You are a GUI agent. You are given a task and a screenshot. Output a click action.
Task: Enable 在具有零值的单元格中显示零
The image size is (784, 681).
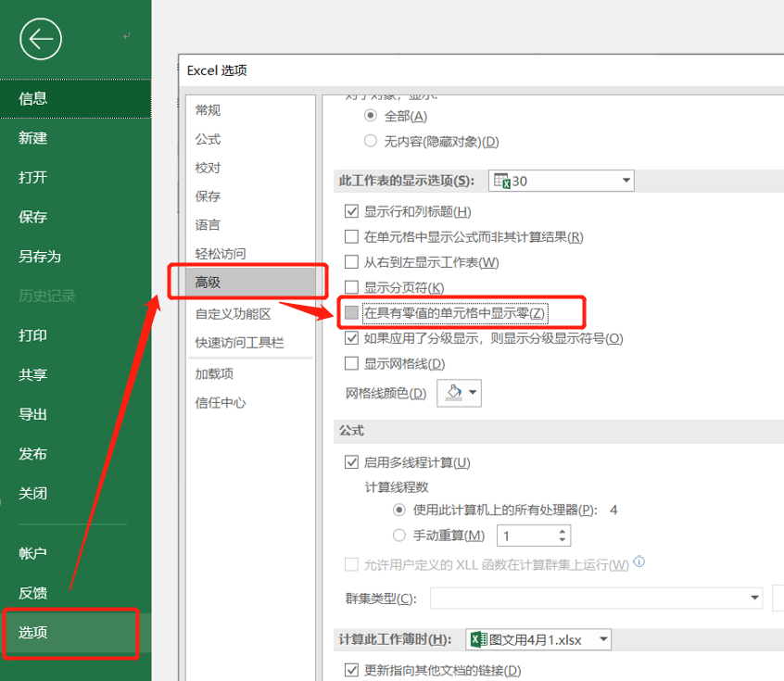point(352,313)
